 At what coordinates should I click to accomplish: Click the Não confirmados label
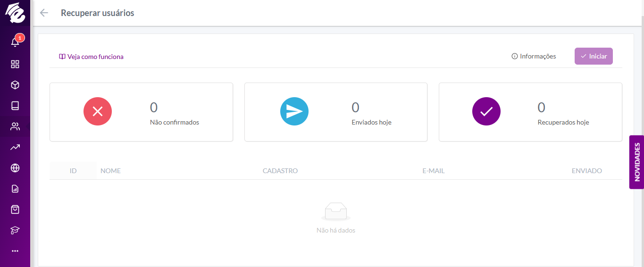[175, 122]
